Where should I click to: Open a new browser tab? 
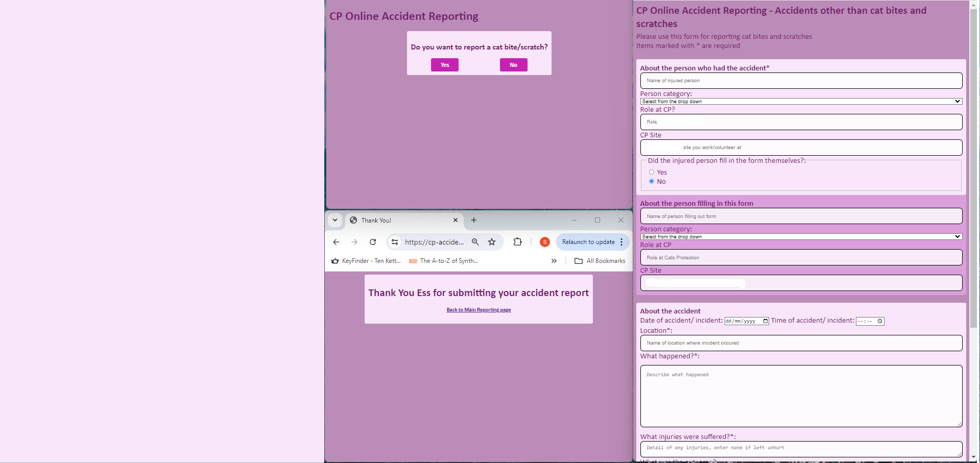(x=474, y=220)
